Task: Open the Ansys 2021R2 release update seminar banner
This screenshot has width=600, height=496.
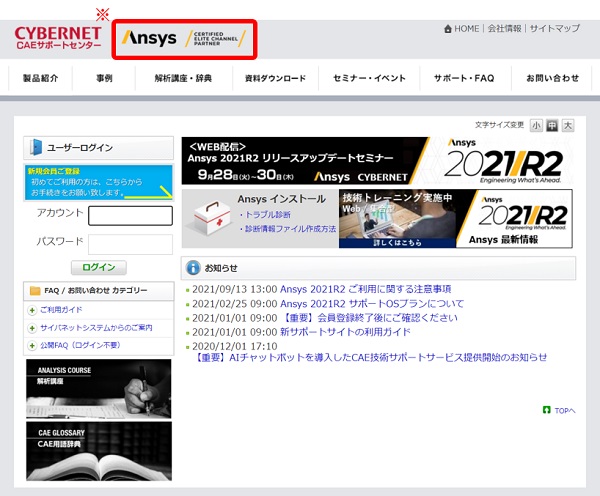Action: 377,161
